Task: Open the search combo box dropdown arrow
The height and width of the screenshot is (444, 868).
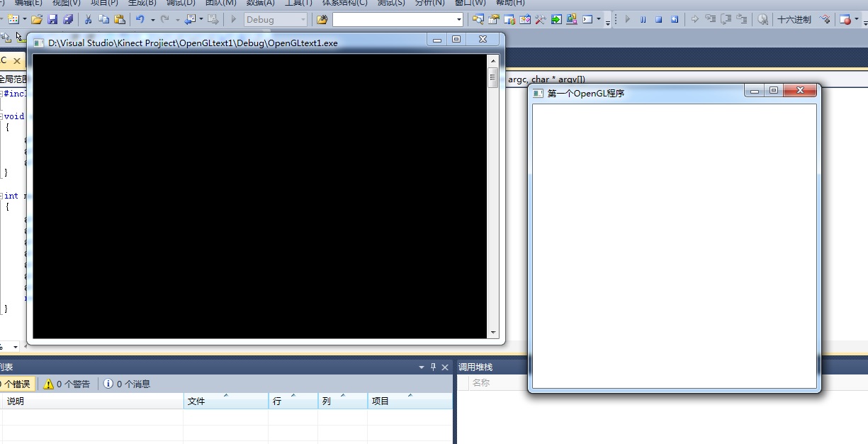Action: click(459, 19)
